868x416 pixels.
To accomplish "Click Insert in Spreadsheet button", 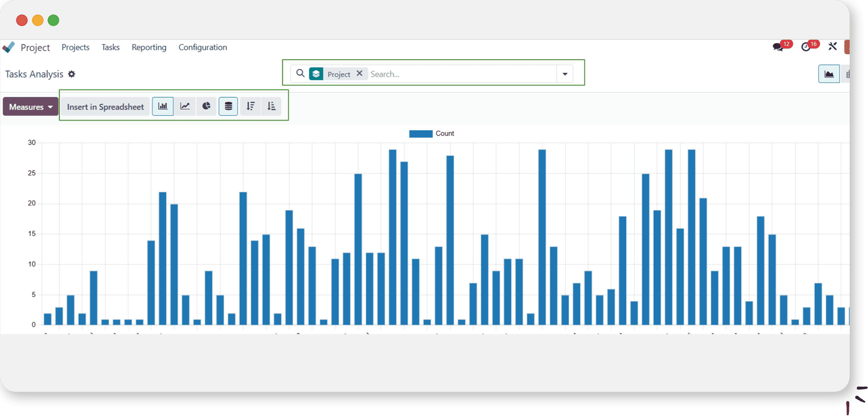I will point(105,107).
